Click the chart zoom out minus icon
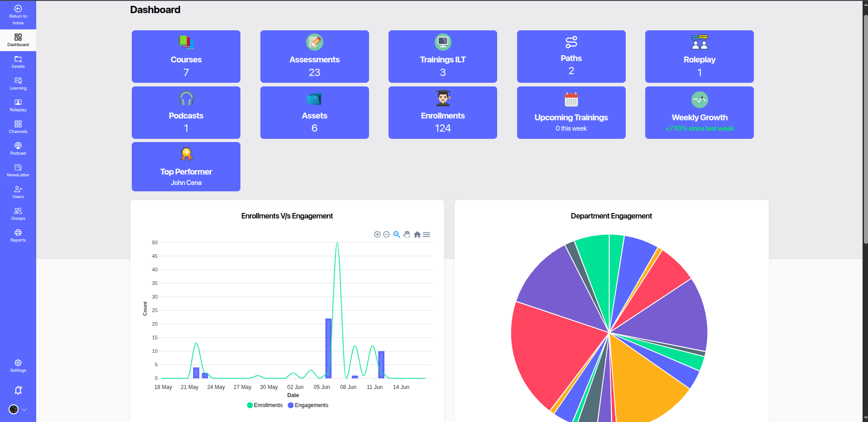This screenshot has height=422, width=868. (x=386, y=234)
